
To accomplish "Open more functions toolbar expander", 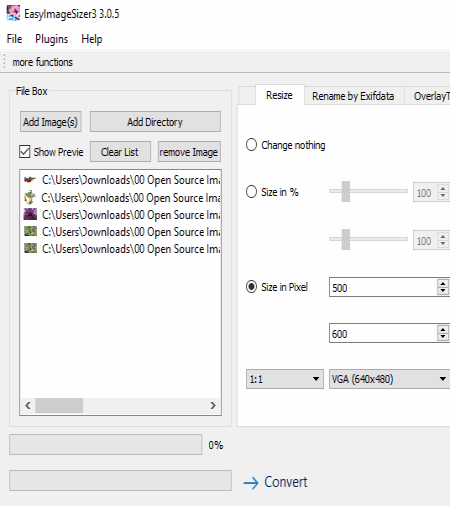I will [42, 62].
